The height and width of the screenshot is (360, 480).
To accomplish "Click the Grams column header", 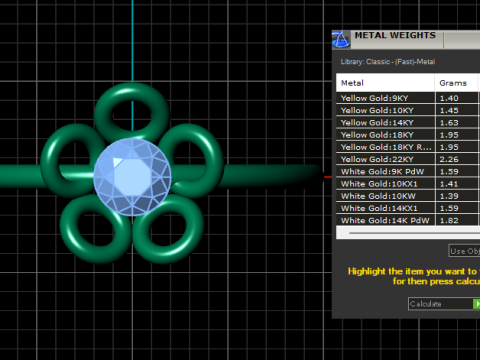I will tap(456, 83).
